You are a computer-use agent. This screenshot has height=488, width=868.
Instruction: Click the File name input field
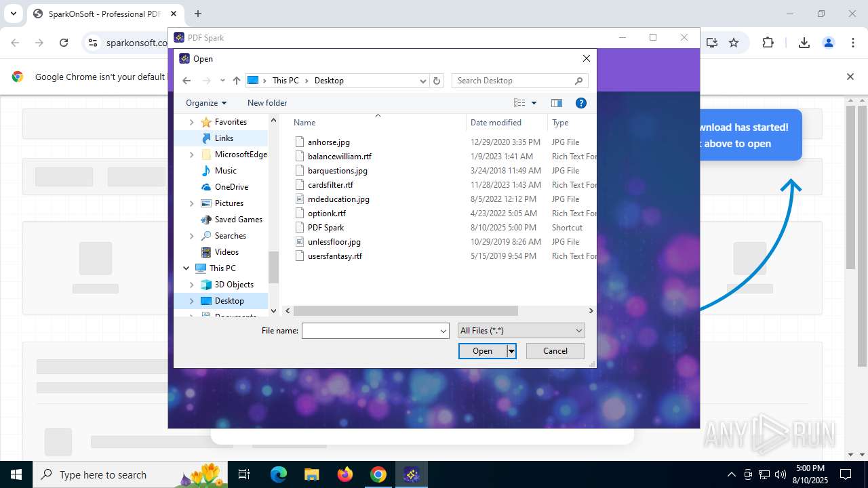[370, 331]
